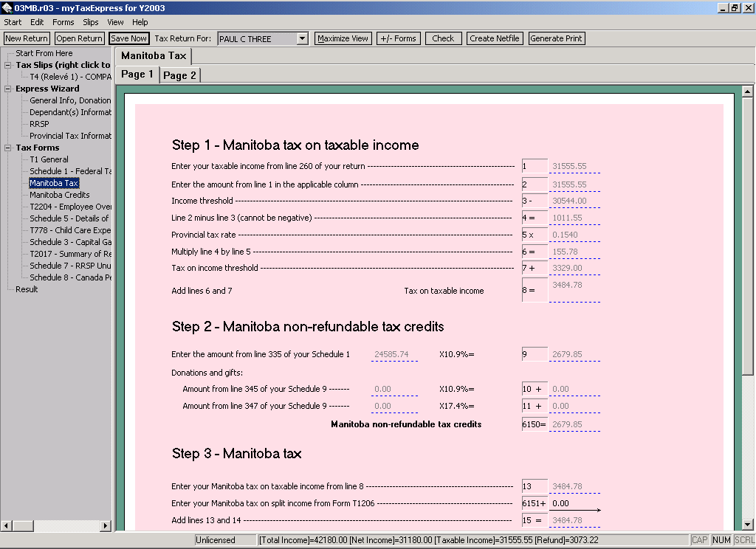Screen dimensions: 756x549
Task: Open the Forms menu
Action: tap(63, 22)
